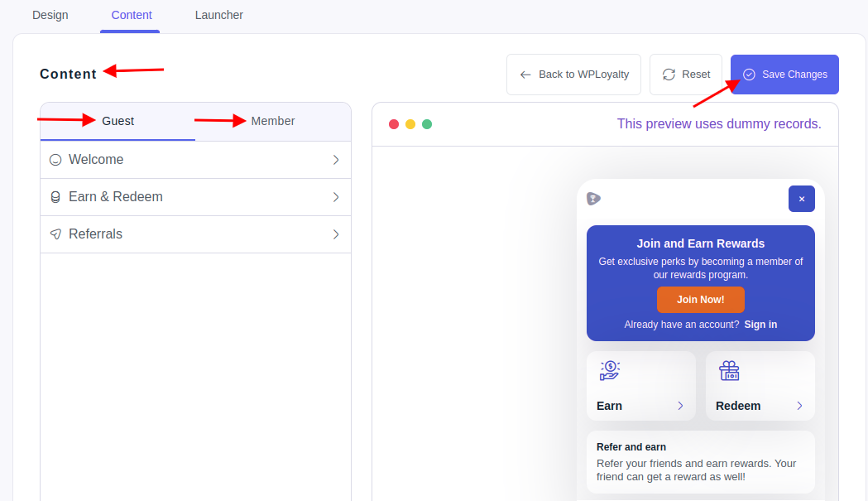
Task: Click the back arrow beside Back to WPLoyalty
Action: [x=525, y=74]
